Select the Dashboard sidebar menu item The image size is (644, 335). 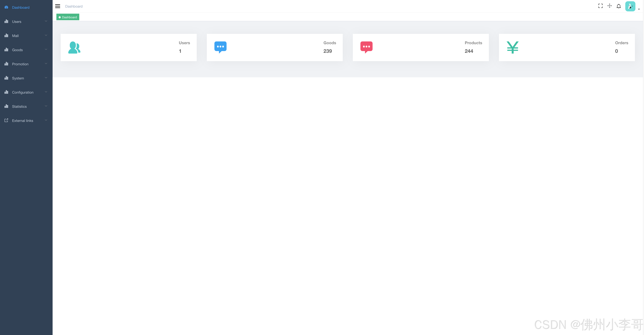click(x=21, y=7)
